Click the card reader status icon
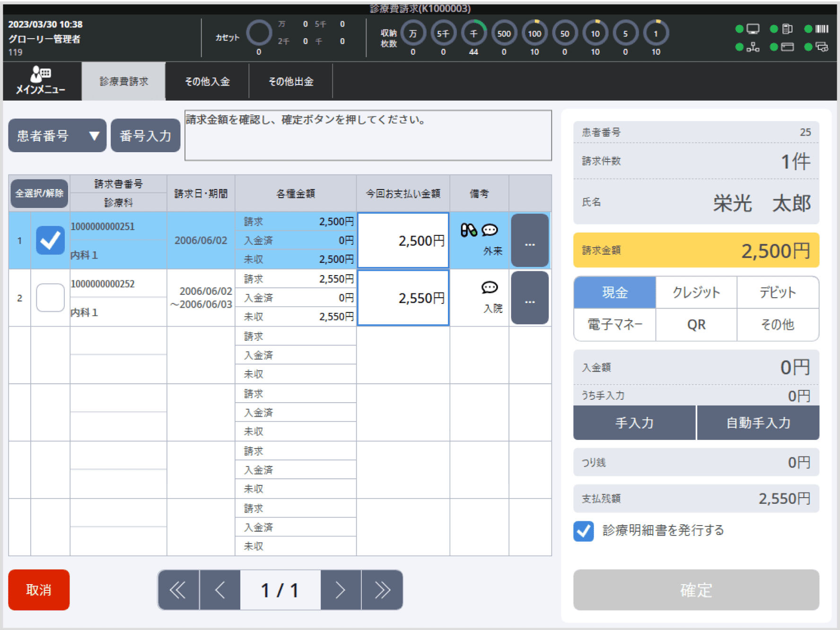840x630 pixels. point(787,47)
